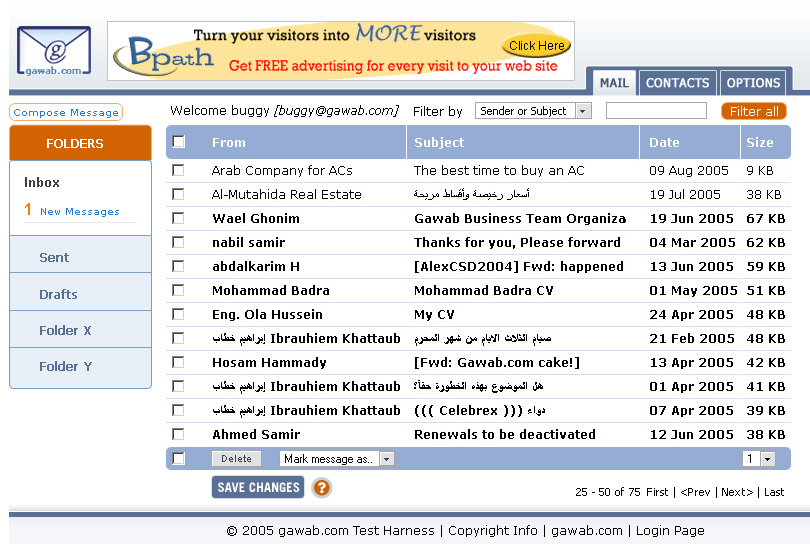This screenshot has width=810, height=544.
Task: Click the Compose Message button
Action: pyautogui.click(x=66, y=113)
